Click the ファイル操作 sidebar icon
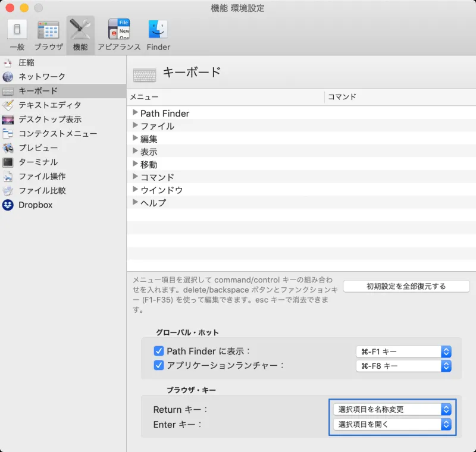This screenshot has width=476, height=452. [x=8, y=177]
